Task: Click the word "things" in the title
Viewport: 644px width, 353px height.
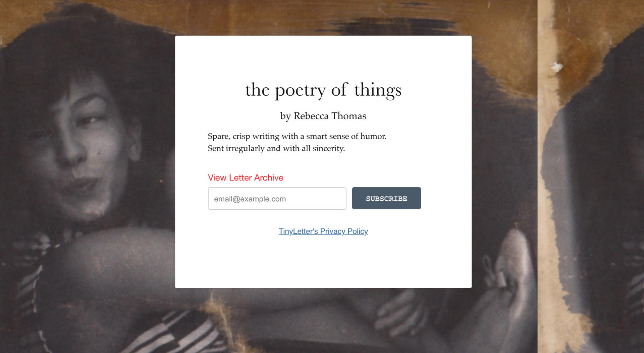Action: point(378,90)
